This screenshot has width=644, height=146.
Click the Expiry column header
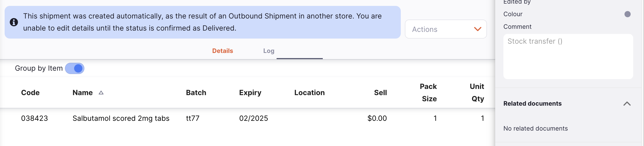tap(250, 93)
